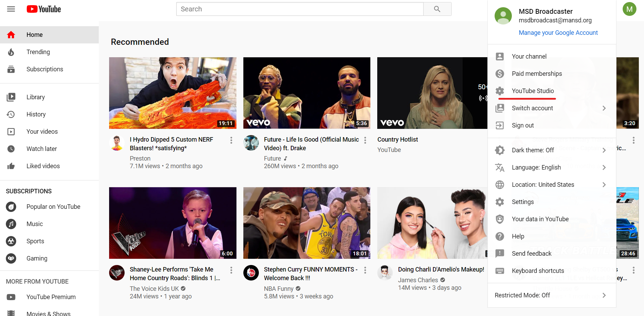
Task: Click the Music channel icon
Action: pyautogui.click(x=11, y=224)
